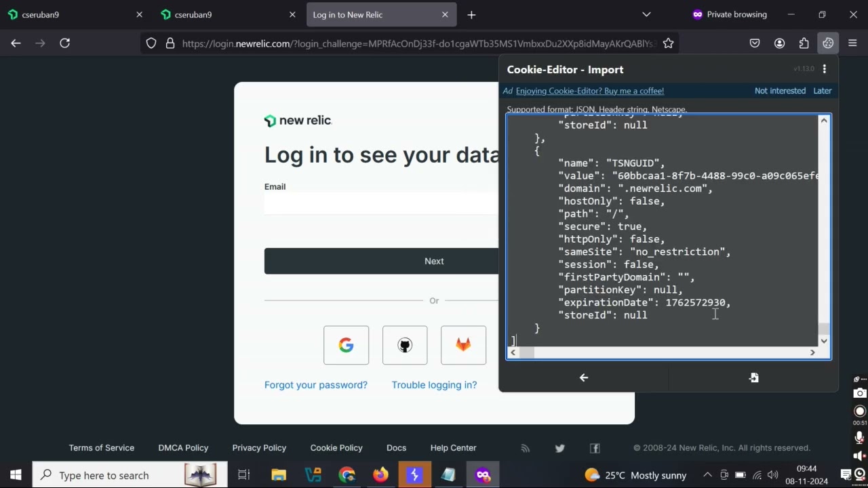
Task: Open the Cookie Policy footer link
Action: (336, 448)
